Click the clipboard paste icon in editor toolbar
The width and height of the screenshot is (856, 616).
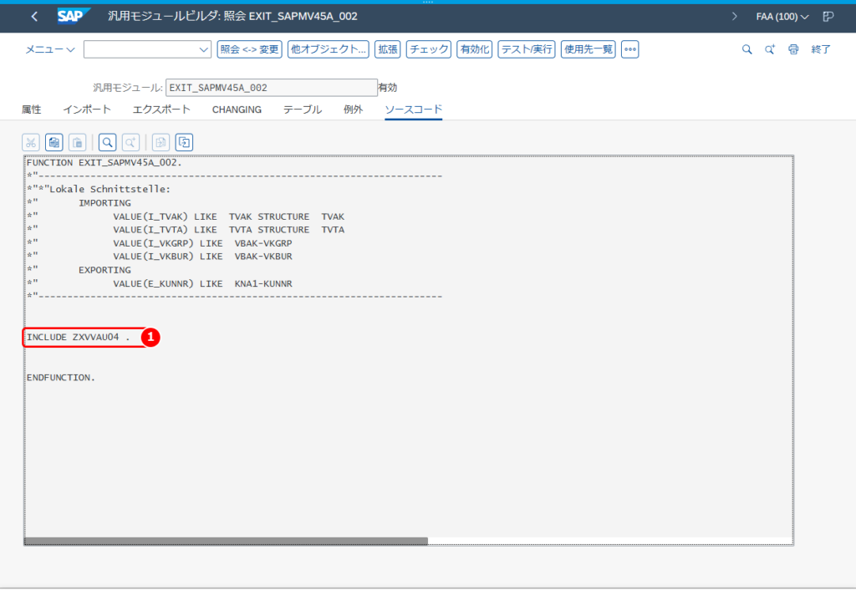coord(78,142)
